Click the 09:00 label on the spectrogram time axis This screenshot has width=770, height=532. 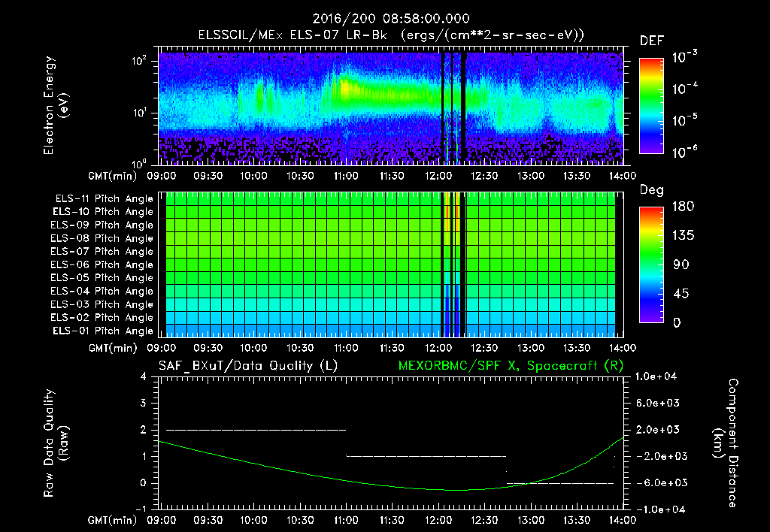162,176
